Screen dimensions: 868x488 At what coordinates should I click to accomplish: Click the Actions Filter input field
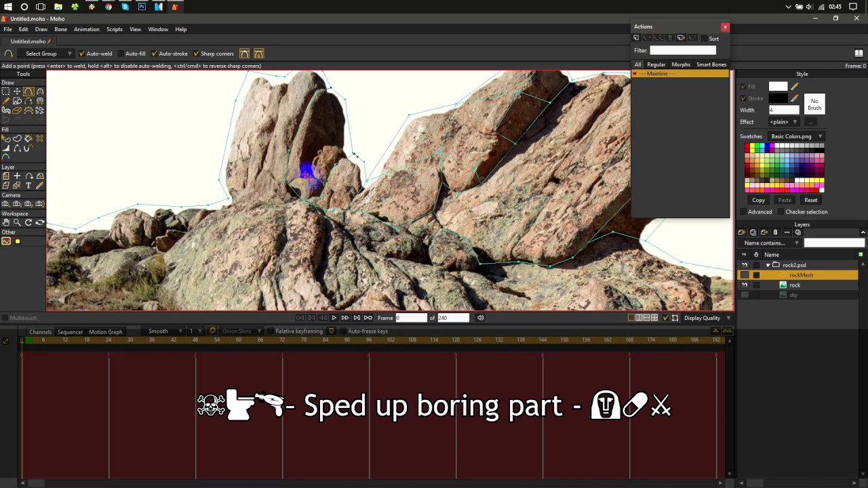pos(683,50)
